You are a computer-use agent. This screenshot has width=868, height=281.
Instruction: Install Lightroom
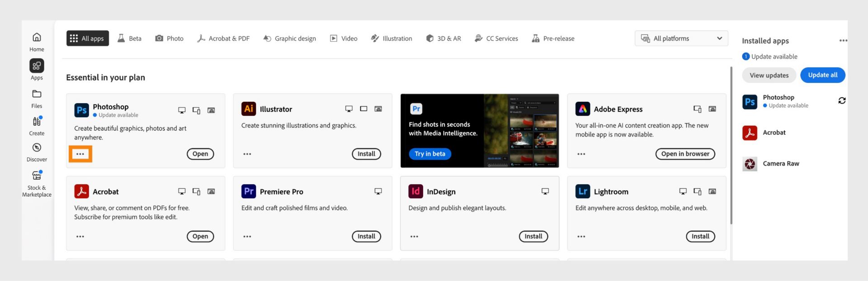[x=700, y=236]
